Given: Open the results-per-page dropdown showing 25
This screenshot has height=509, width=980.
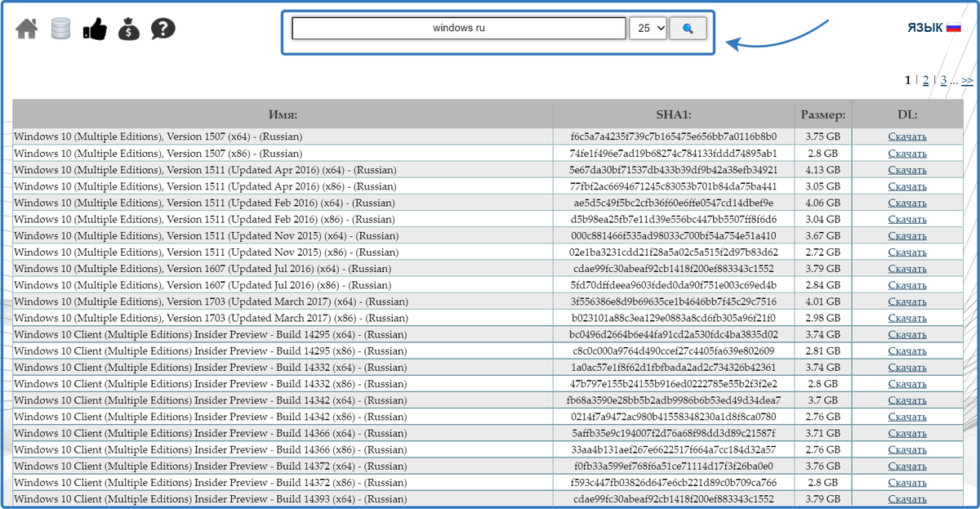Looking at the screenshot, I should click(648, 29).
